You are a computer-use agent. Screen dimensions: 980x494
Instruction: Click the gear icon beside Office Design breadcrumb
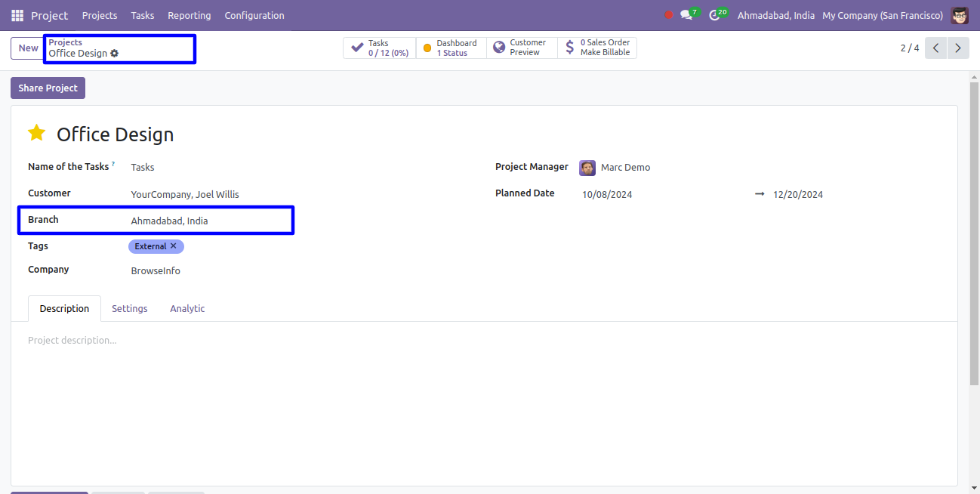(x=115, y=54)
